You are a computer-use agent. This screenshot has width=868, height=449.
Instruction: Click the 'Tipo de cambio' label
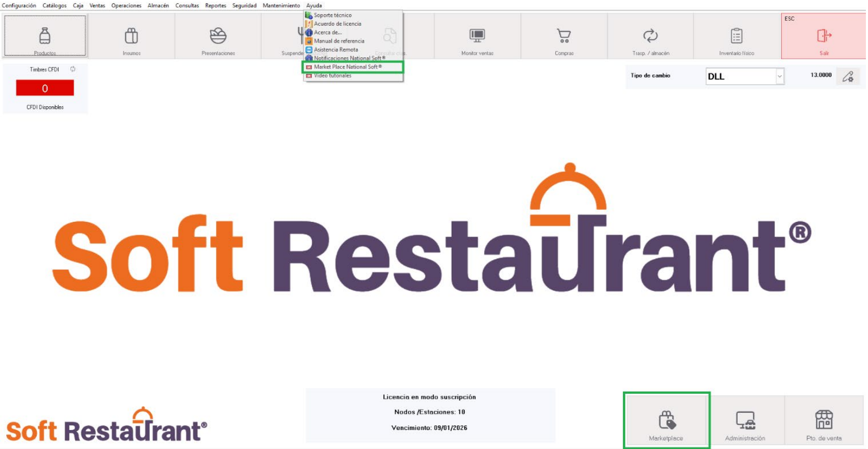tap(650, 76)
